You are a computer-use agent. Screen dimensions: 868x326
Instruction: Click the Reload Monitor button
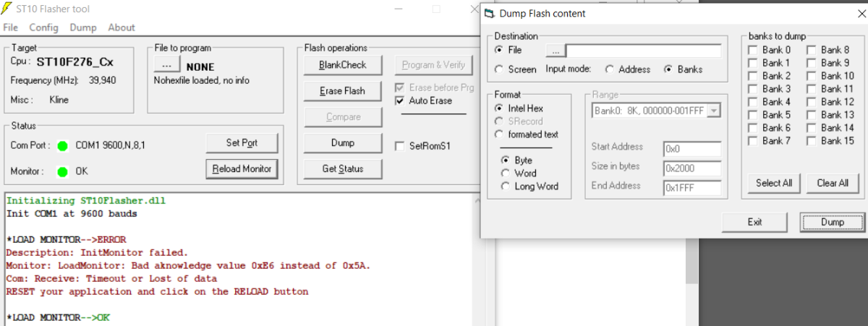[242, 169]
